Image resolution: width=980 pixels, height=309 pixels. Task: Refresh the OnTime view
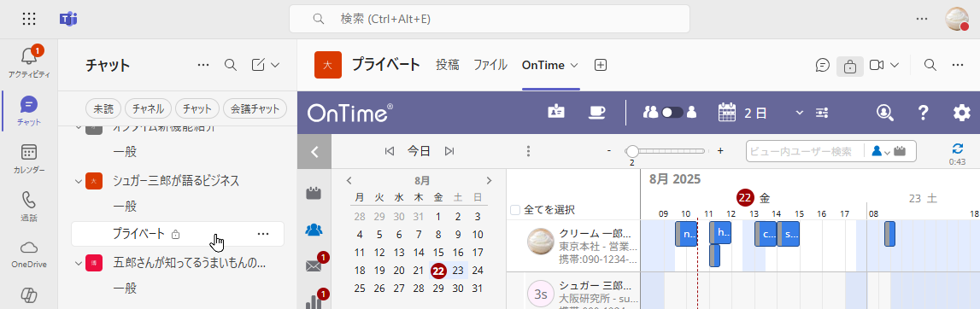(x=958, y=149)
